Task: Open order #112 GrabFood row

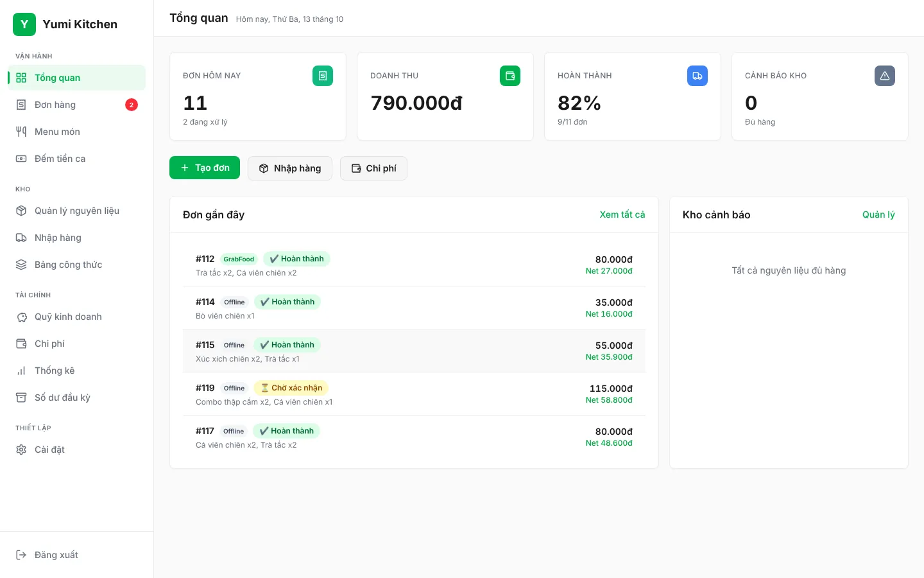Action: pyautogui.click(x=414, y=265)
